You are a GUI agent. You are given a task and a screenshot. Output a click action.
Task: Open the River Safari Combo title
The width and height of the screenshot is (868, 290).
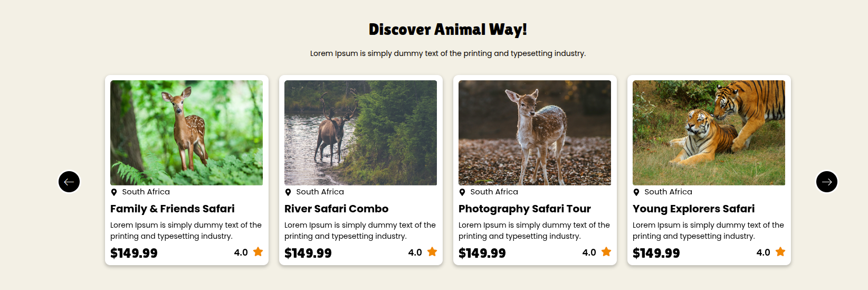pyautogui.click(x=336, y=209)
